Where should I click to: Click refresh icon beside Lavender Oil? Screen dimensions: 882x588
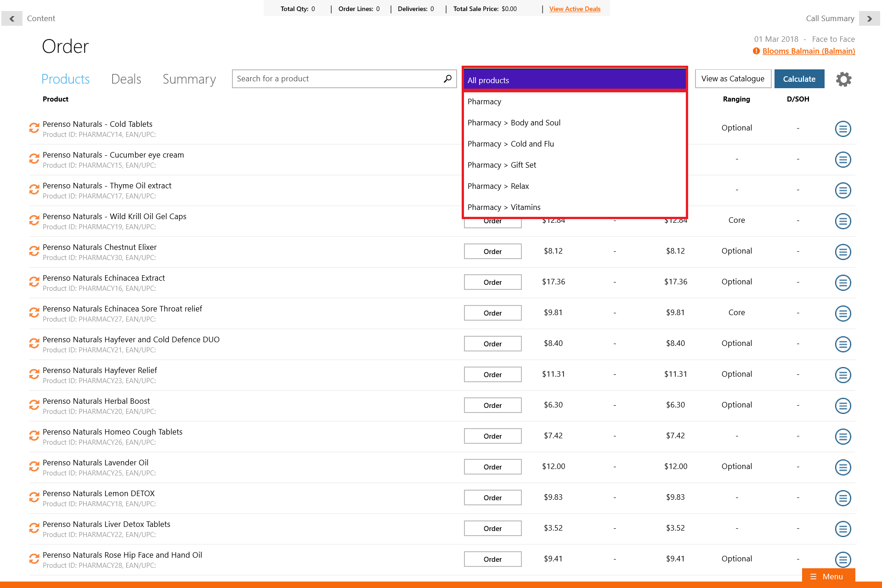[34, 467]
